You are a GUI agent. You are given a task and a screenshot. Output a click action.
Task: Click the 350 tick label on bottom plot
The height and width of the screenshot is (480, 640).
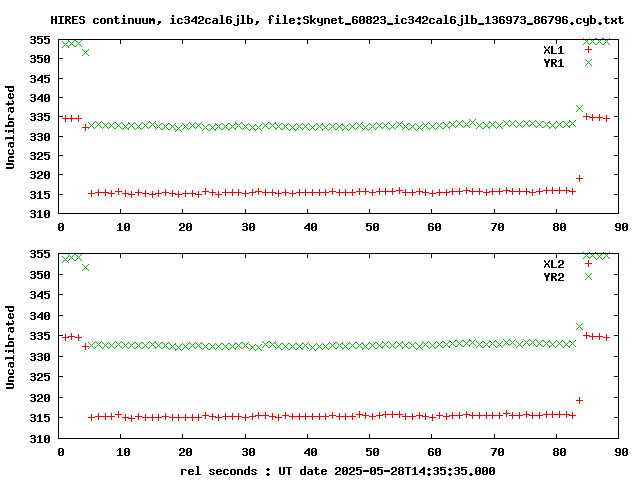tap(40, 275)
